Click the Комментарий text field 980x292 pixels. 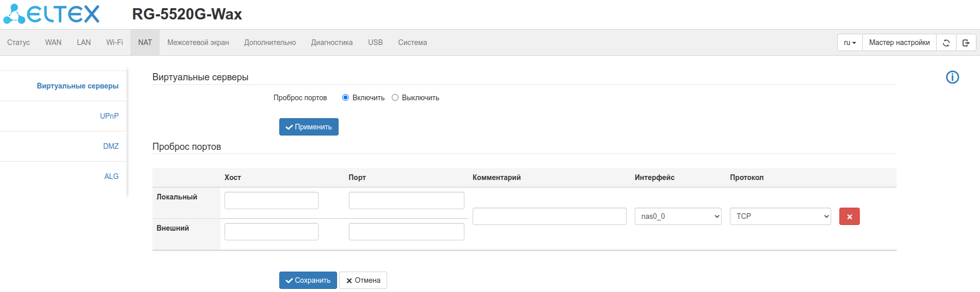549,216
